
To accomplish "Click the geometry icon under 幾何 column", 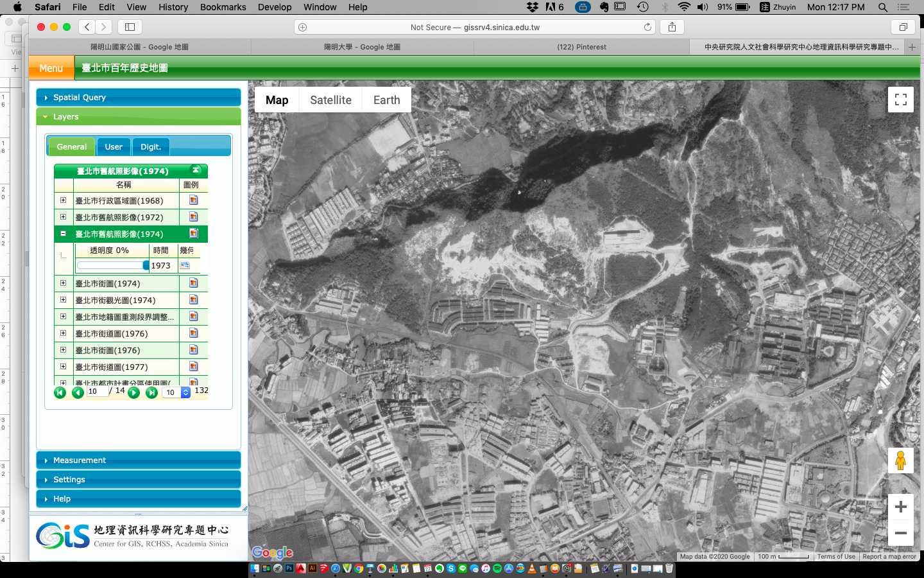I will pos(185,265).
